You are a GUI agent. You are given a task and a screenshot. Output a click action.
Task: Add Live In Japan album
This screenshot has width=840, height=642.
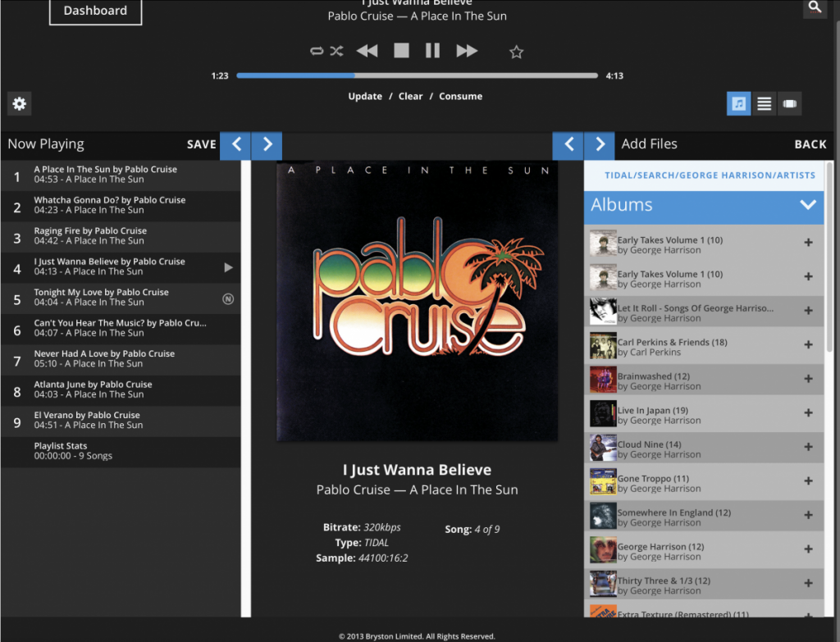[x=808, y=412]
